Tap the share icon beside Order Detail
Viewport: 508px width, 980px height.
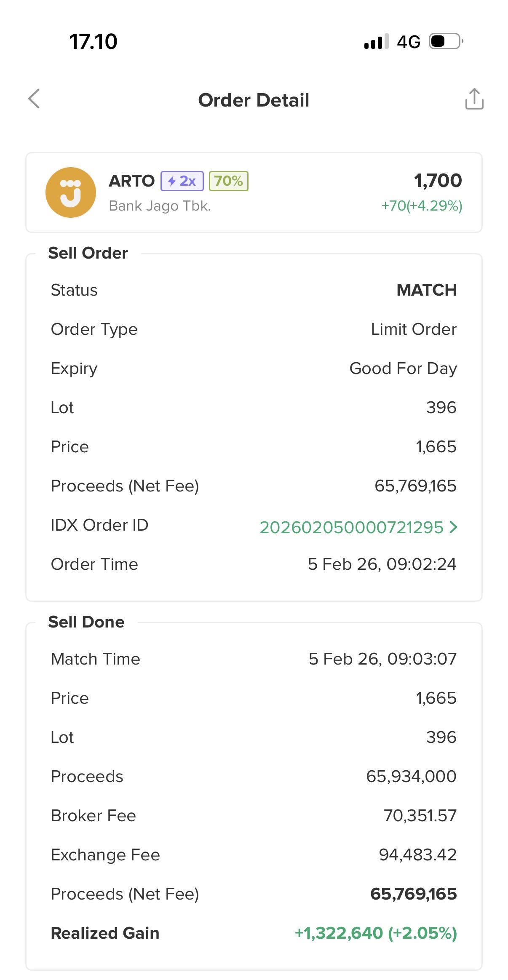(474, 99)
